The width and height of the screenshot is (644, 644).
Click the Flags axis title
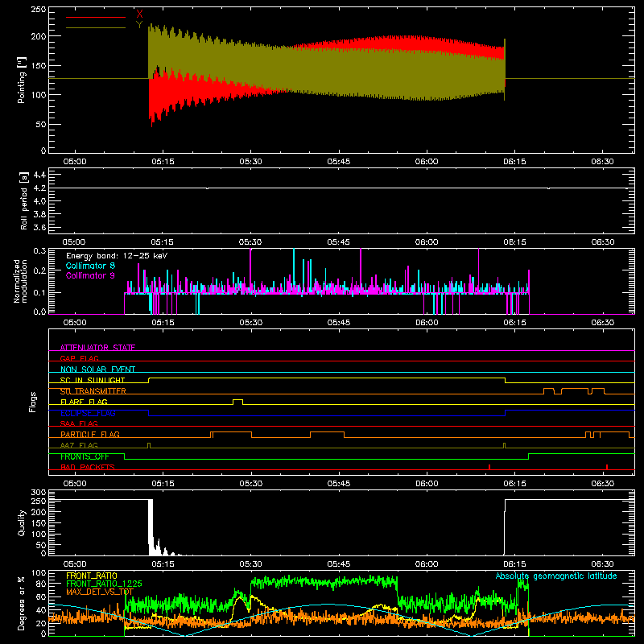coord(33,402)
